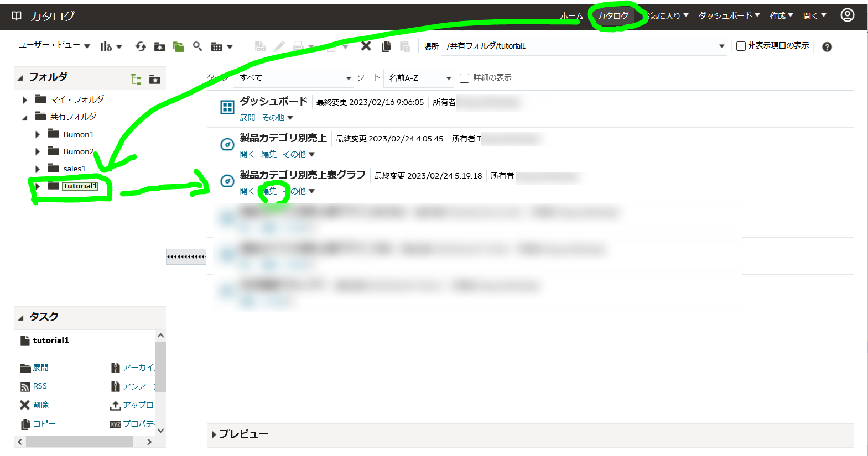Collapse the 共有フォルダ tree node

[24, 118]
